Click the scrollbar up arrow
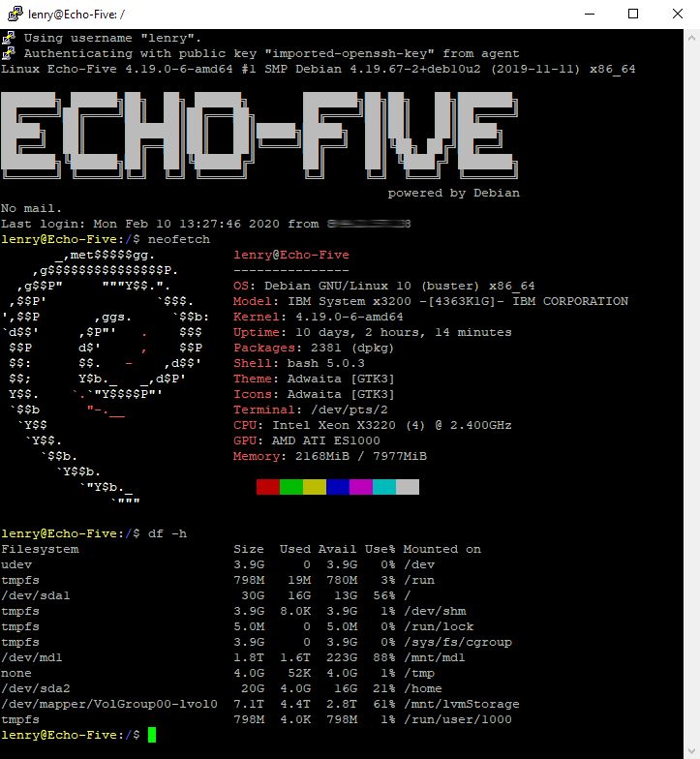The height and width of the screenshot is (759, 700). (691, 38)
